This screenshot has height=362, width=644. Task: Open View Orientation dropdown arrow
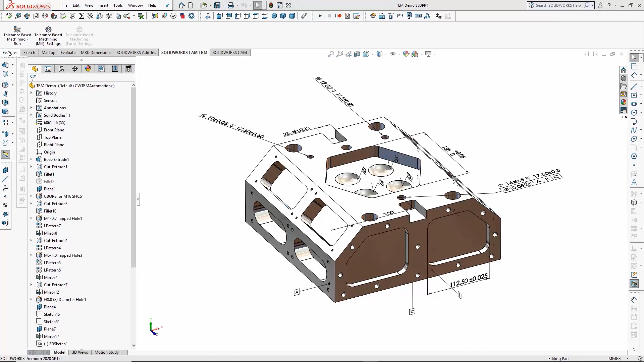[373, 54]
